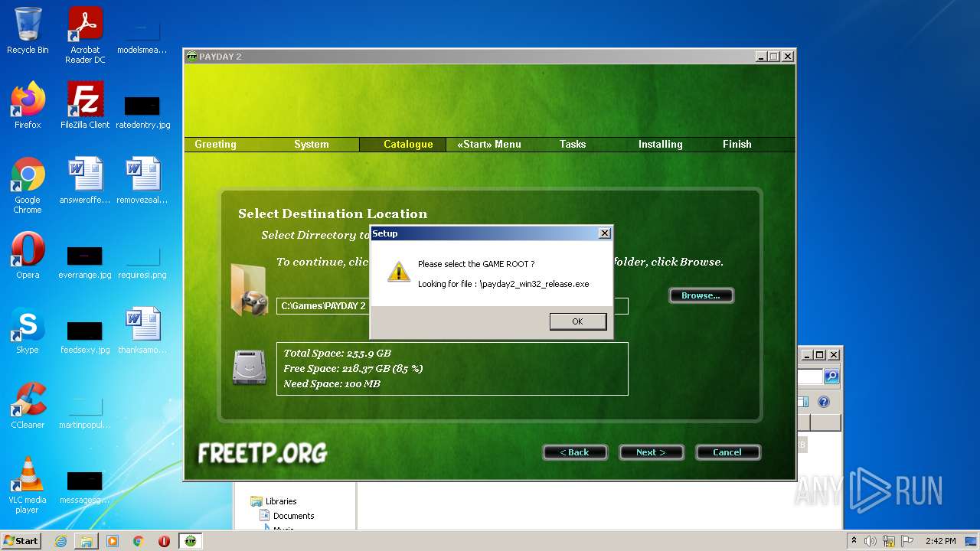Click the Cancel button in installer
980x551 pixels.
tap(727, 452)
